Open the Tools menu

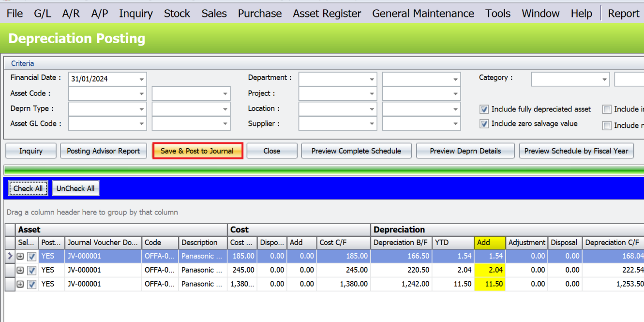498,14
